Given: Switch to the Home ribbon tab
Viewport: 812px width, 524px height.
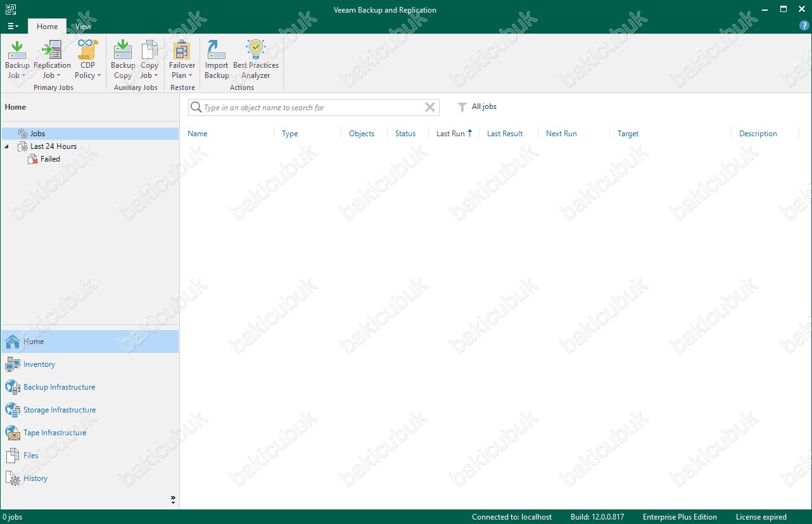Looking at the screenshot, I should pos(47,27).
